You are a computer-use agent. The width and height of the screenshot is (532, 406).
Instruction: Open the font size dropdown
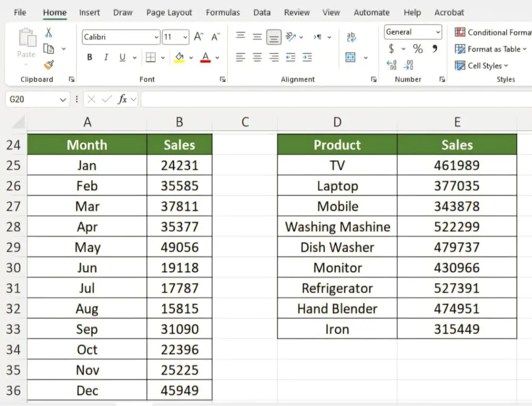(185, 37)
